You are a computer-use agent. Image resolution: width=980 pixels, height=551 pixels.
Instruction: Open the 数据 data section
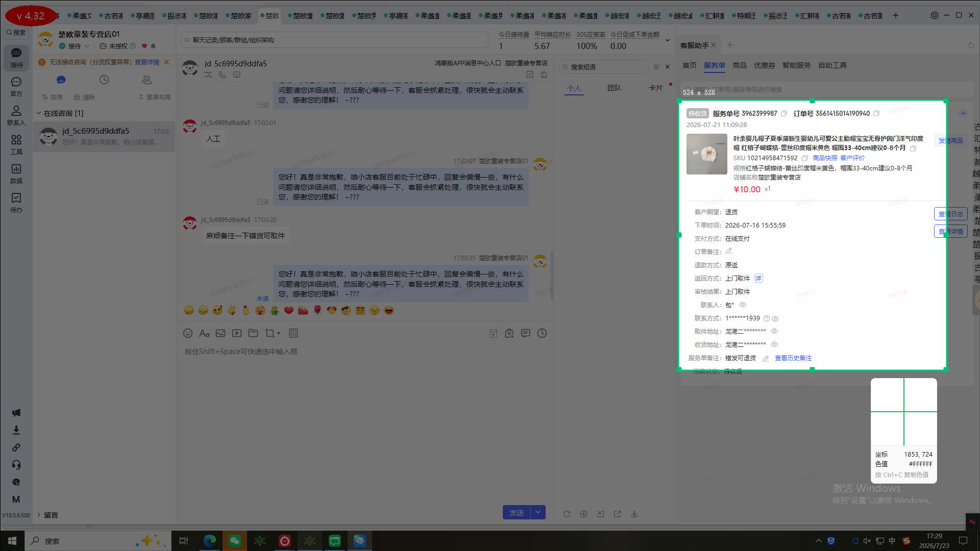pyautogui.click(x=16, y=174)
